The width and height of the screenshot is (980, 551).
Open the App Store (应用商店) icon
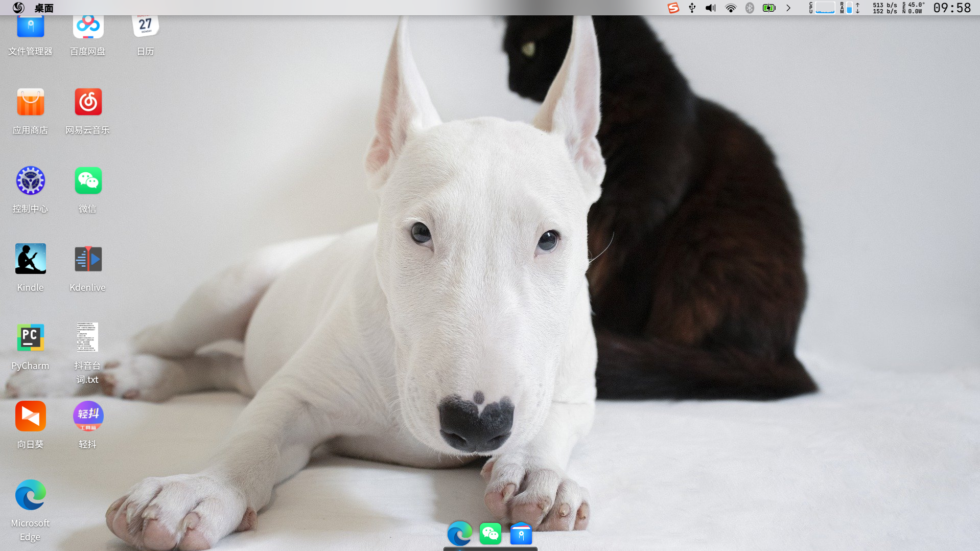click(x=30, y=102)
